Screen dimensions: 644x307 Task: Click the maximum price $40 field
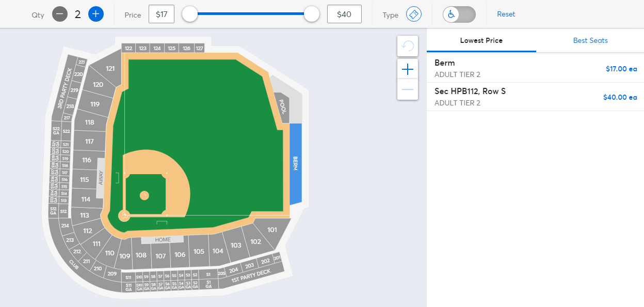[x=344, y=14]
